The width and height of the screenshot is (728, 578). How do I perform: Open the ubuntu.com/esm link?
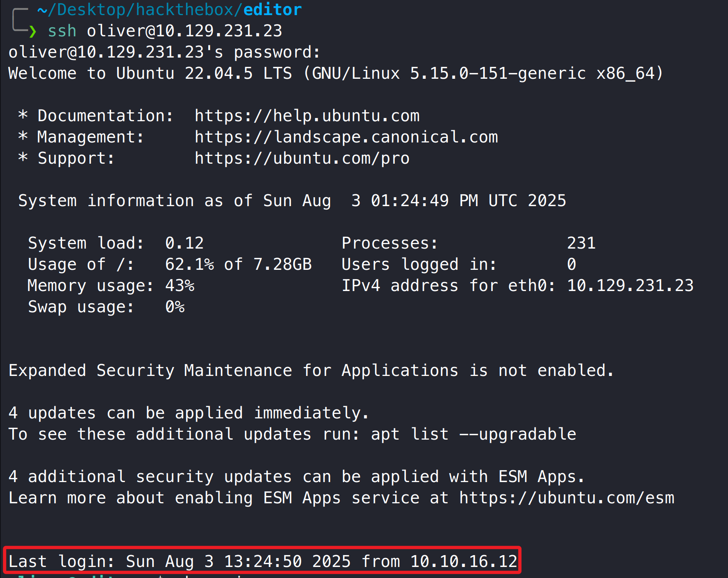[x=566, y=498]
